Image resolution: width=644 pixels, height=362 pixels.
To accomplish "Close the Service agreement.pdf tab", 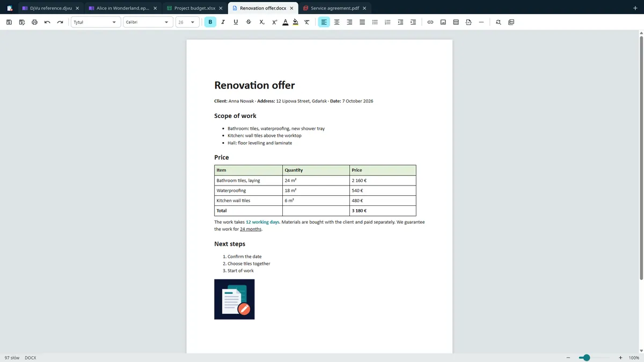I will [x=364, y=8].
